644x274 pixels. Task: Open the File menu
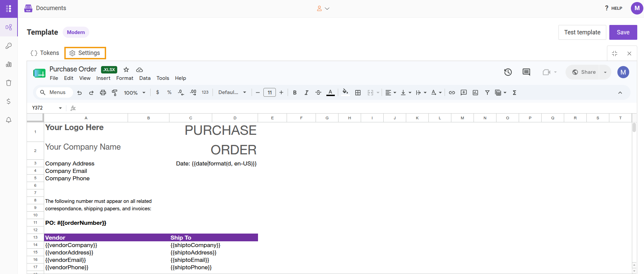pyautogui.click(x=54, y=78)
